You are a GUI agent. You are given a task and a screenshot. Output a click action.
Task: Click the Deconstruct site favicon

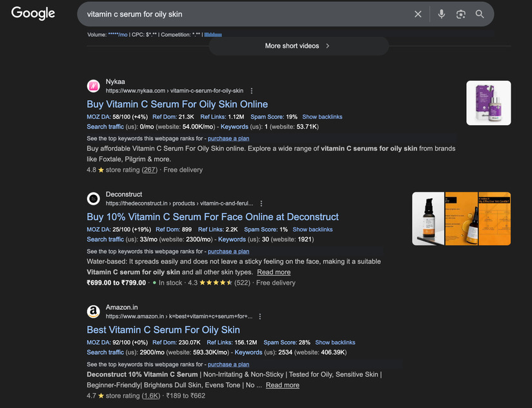tap(94, 199)
